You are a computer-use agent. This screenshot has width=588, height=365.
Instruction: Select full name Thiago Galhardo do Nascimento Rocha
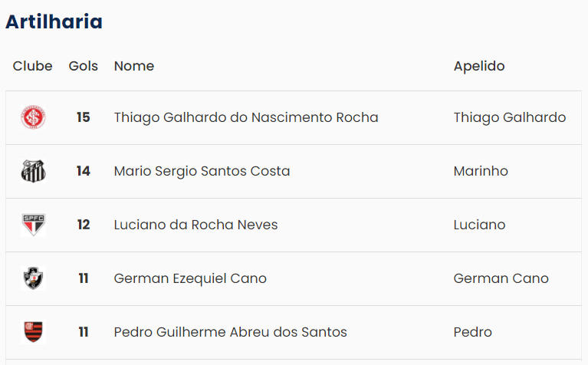246,117
